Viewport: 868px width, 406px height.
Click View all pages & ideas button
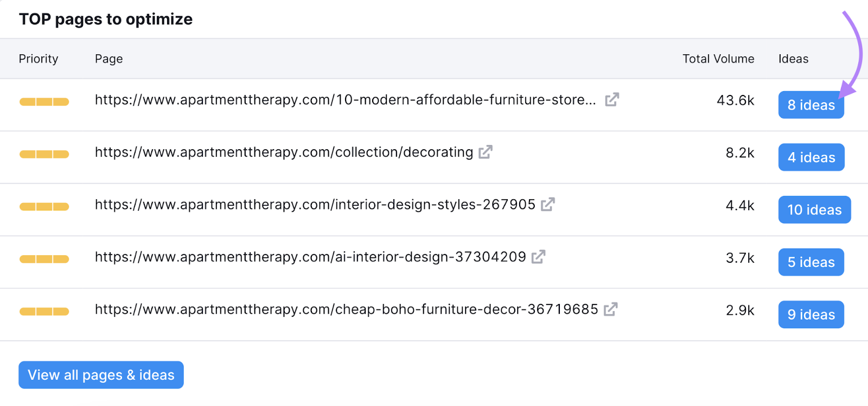coord(101,375)
